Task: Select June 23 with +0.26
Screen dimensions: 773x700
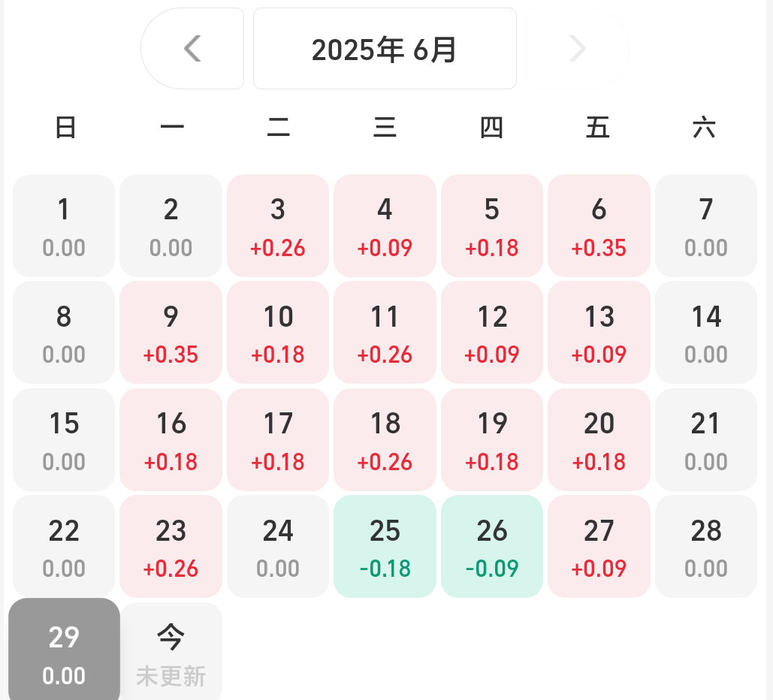Action: pos(171,546)
